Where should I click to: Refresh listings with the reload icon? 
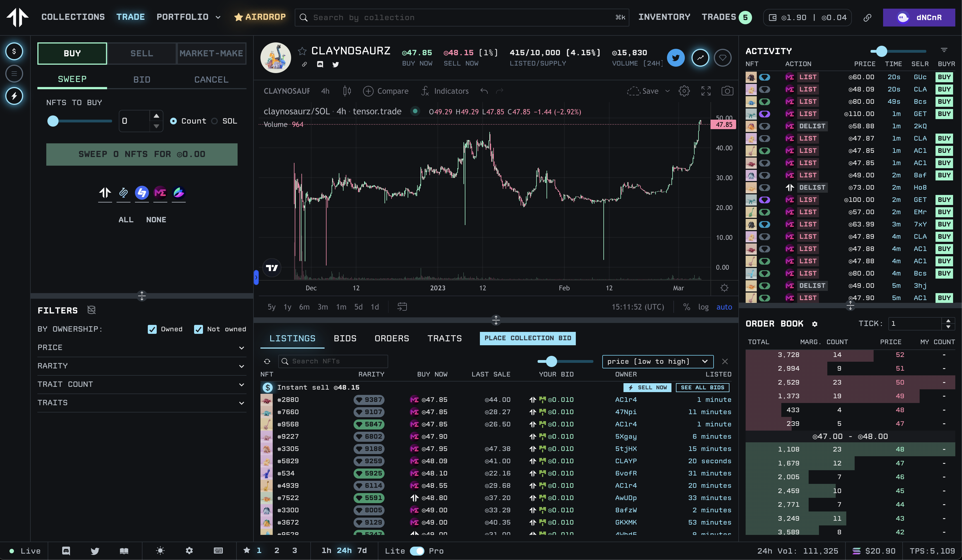[x=267, y=361]
